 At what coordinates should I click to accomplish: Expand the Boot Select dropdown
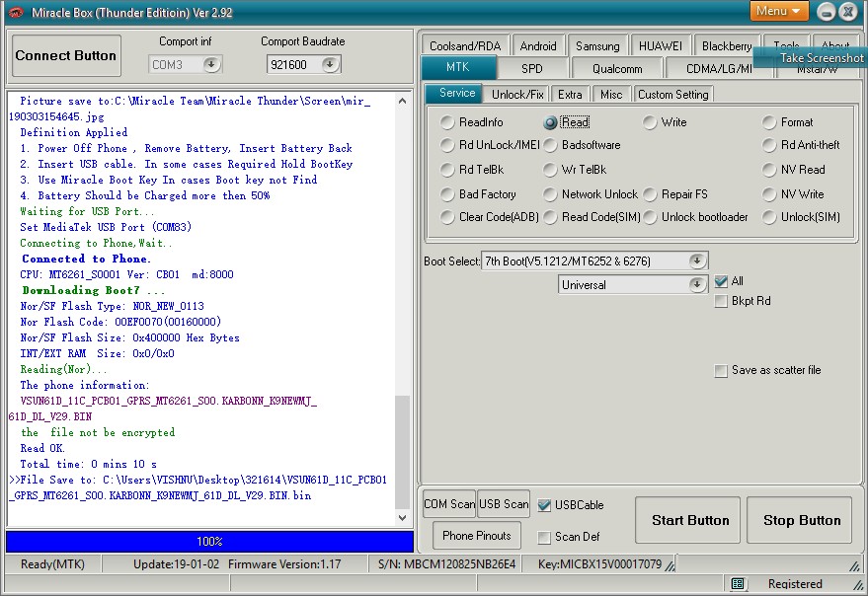pyautogui.click(x=697, y=261)
